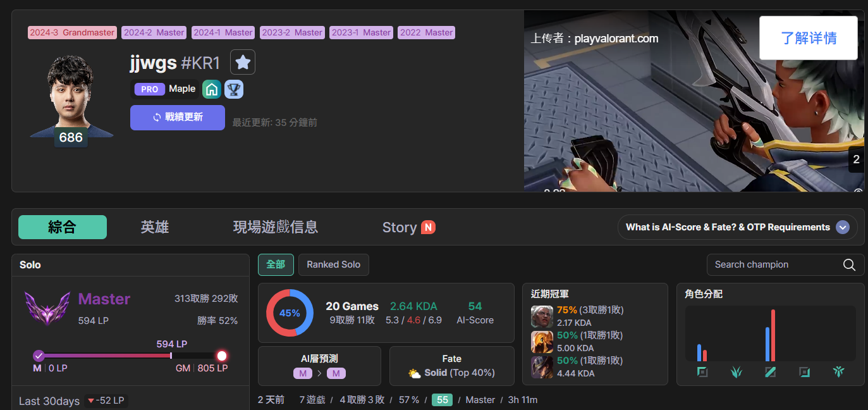Click the 2.64 KDA value
This screenshot has height=410, width=868.
click(x=413, y=306)
